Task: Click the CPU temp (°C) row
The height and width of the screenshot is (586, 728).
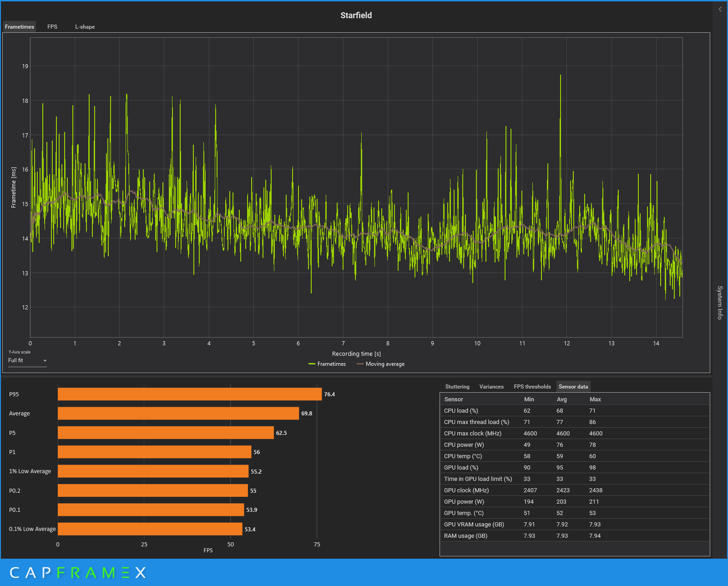Action: [x=575, y=456]
